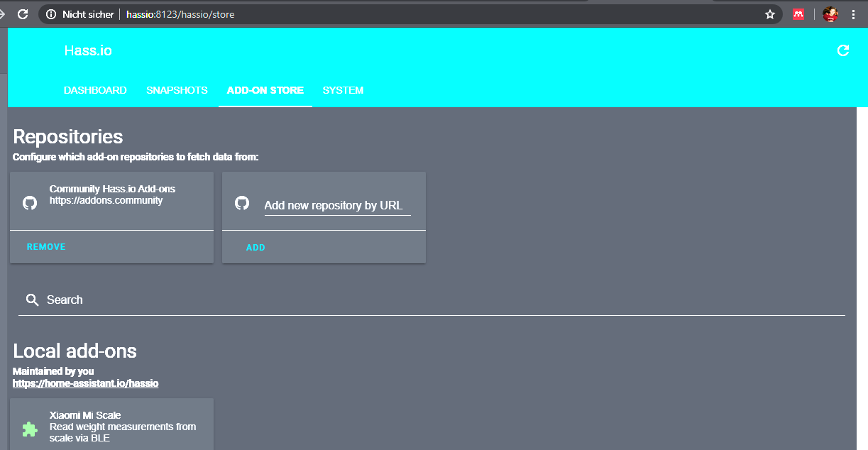Go to the System tab
The height and width of the screenshot is (450, 868).
click(x=343, y=90)
